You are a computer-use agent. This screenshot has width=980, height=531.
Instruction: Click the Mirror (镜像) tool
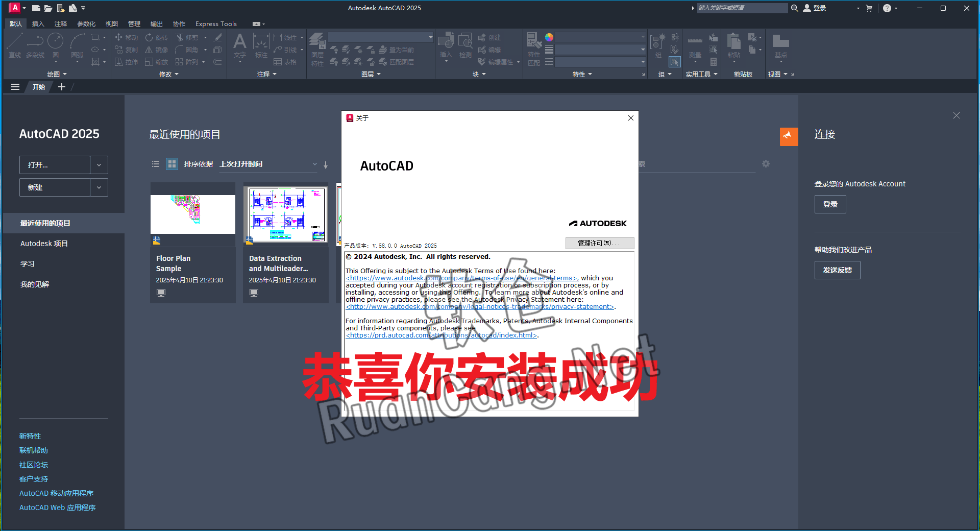point(156,50)
